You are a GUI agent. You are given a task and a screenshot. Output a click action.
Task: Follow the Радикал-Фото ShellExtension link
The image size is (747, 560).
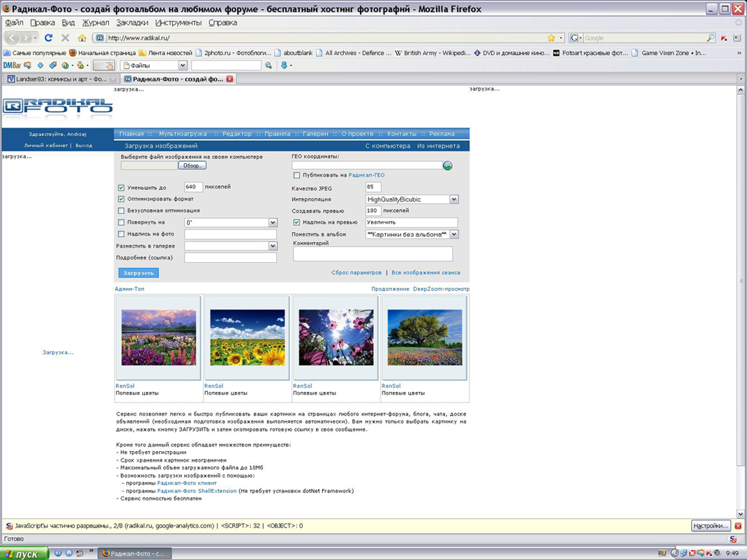click(197, 490)
